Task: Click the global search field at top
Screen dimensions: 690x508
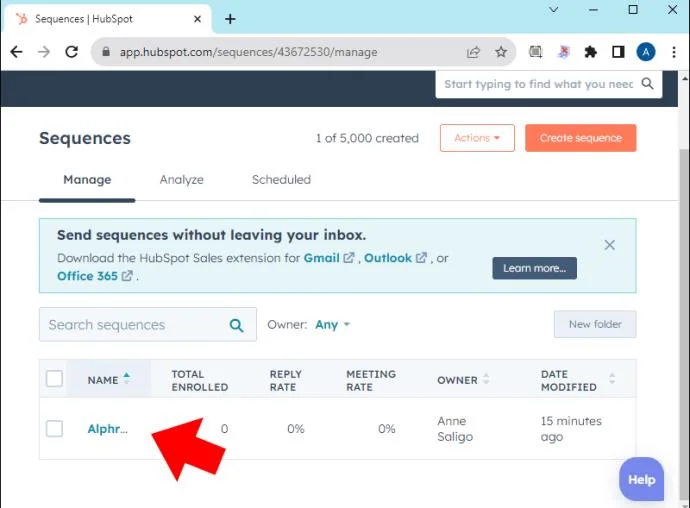Action: click(548, 84)
